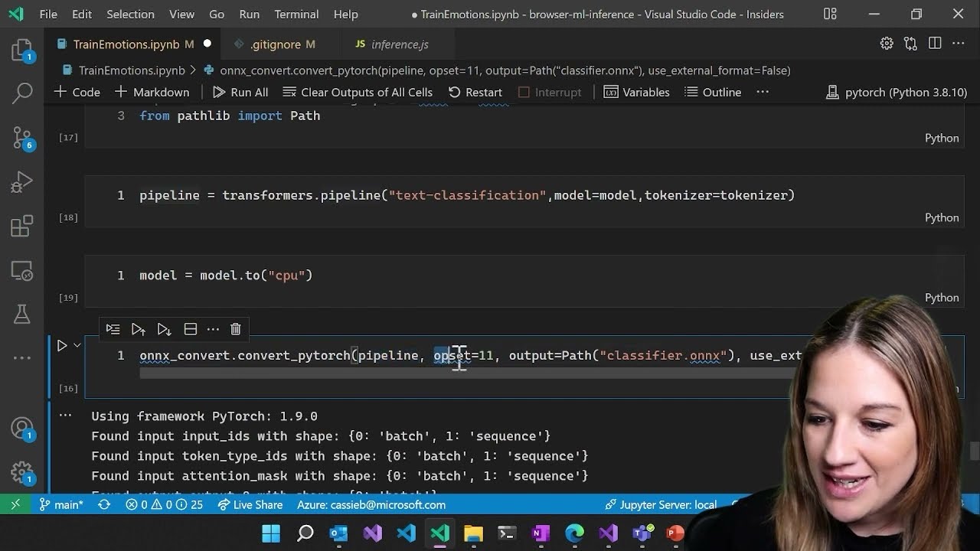Viewport: 980px width, 551px height.
Task: Open the compare changes icon in editor title
Action: click(x=910, y=44)
